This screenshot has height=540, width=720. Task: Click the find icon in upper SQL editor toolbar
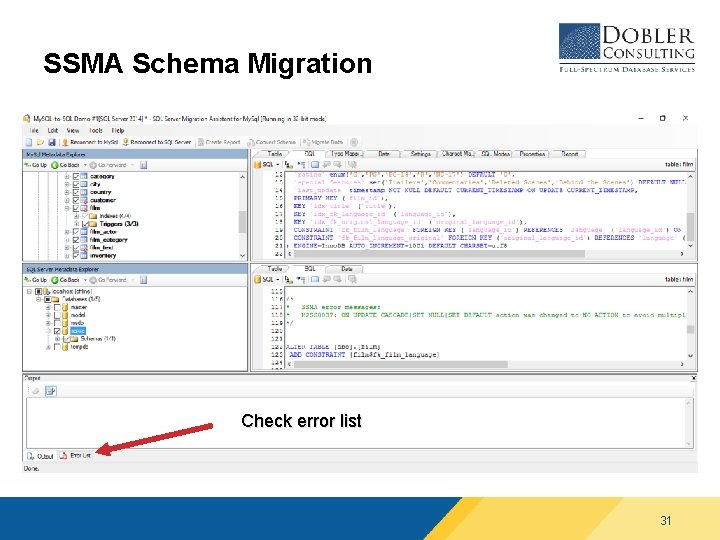click(288, 164)
